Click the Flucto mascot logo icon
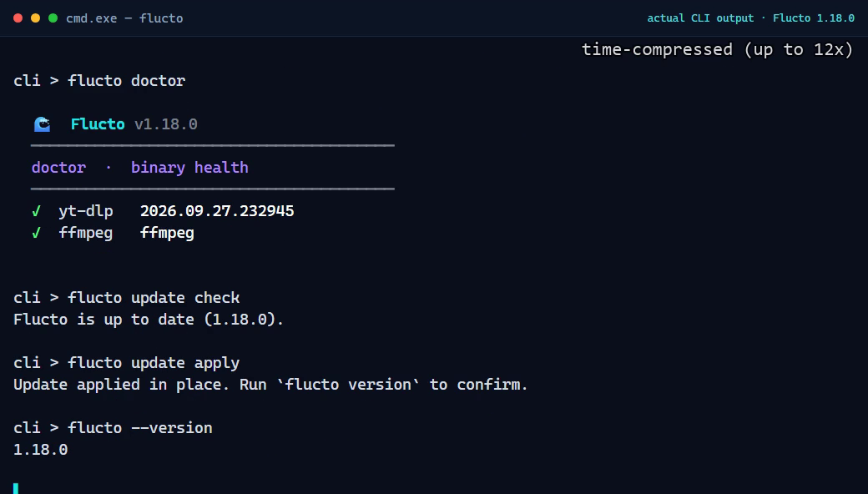This screenshot has width=868, height=494. point(42,124)
